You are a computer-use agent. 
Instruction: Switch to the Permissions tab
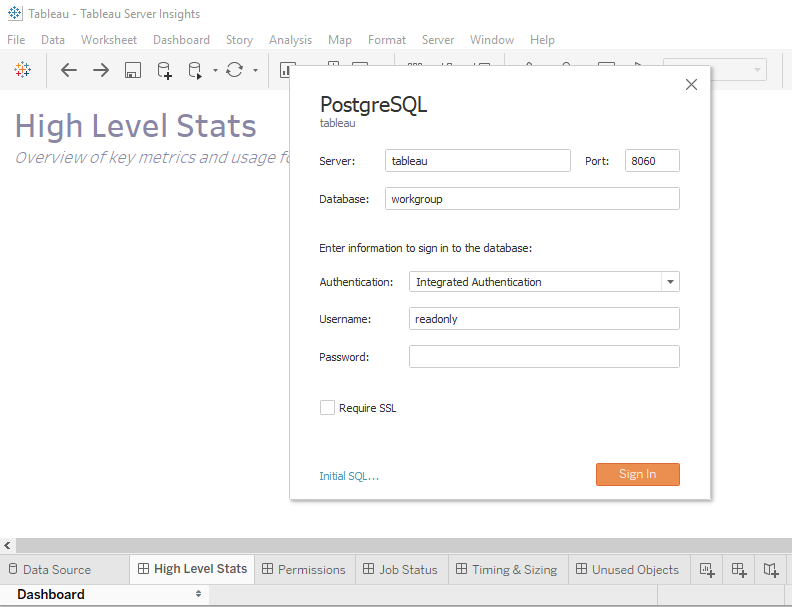pos(304,570)
